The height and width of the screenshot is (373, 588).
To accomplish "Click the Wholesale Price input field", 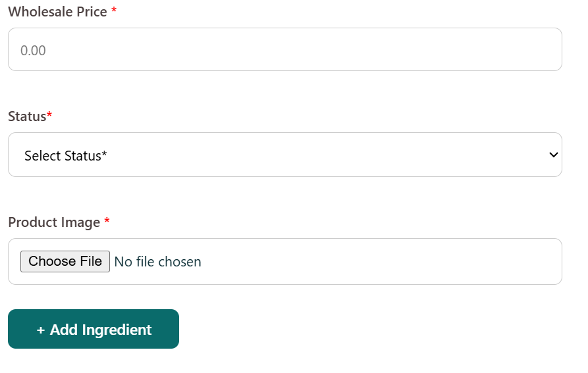I will (x=284, y=50).
